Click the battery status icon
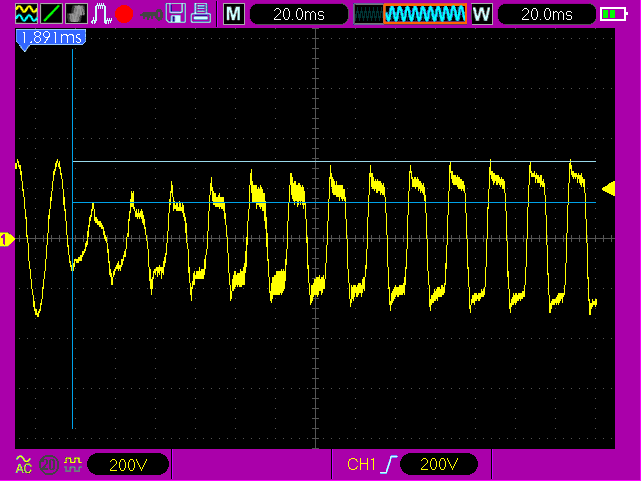This screenshot has height=481, width=641. 612,14
